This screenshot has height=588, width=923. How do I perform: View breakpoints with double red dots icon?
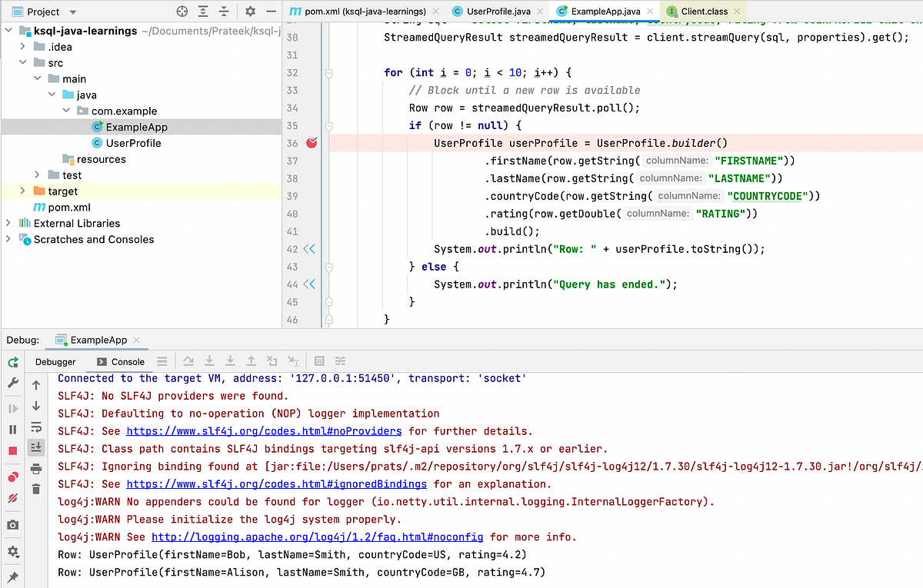click(x=13, y=477)
